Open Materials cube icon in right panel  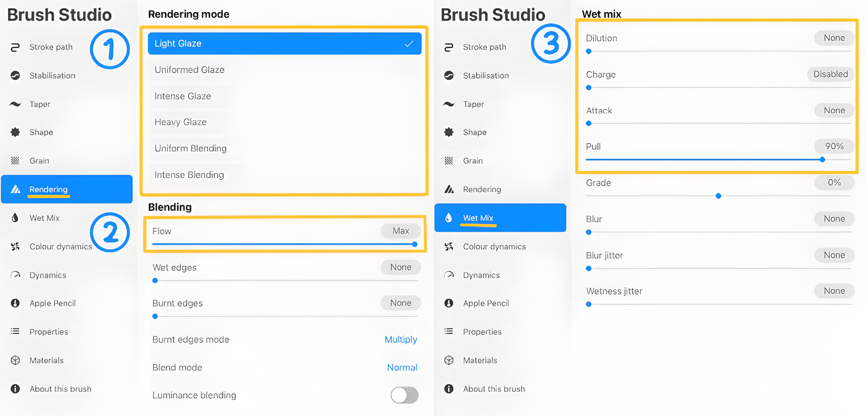pyautogui.click(x=449, y=360)
